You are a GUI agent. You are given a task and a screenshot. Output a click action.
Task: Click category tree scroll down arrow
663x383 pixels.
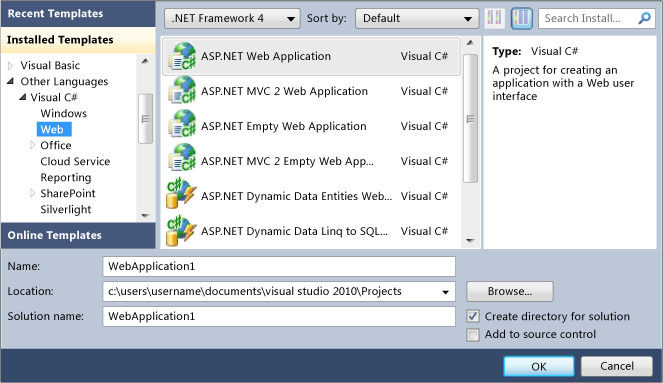[145, 216]
